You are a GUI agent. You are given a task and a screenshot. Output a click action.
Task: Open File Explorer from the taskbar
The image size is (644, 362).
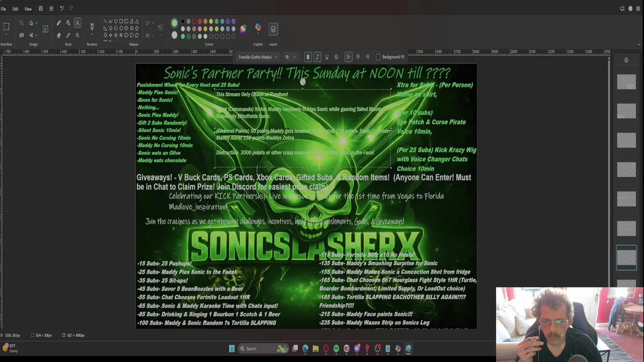315,348
